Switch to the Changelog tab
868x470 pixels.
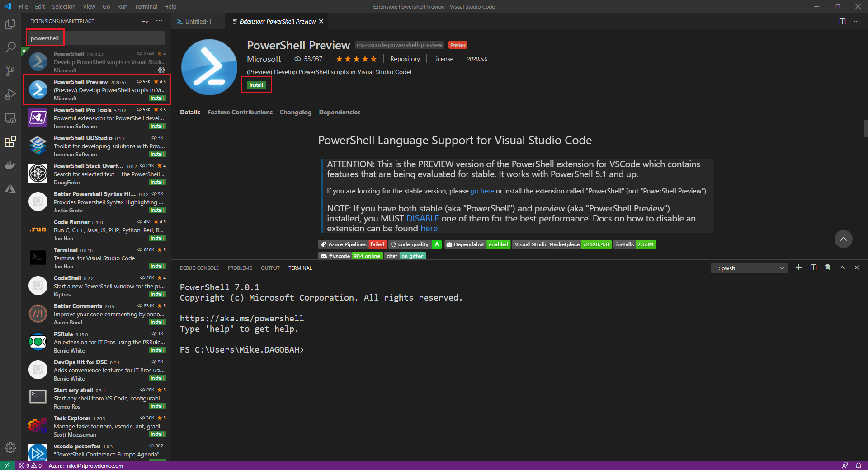[x=296, y=112]
